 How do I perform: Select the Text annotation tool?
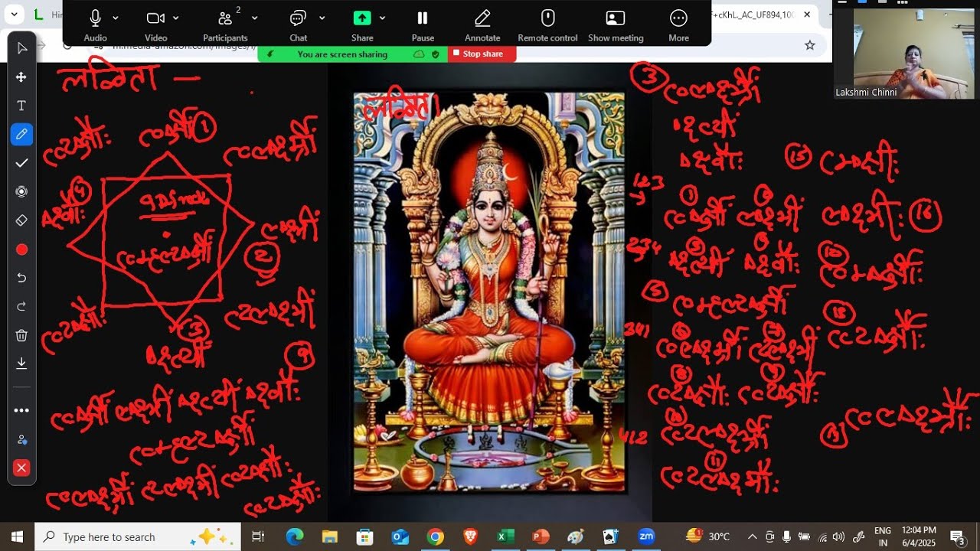[21, 106]
